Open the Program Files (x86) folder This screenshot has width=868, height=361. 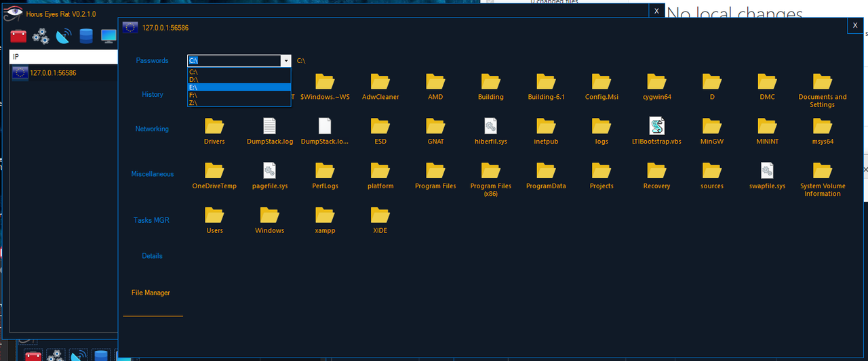(490, 179)
